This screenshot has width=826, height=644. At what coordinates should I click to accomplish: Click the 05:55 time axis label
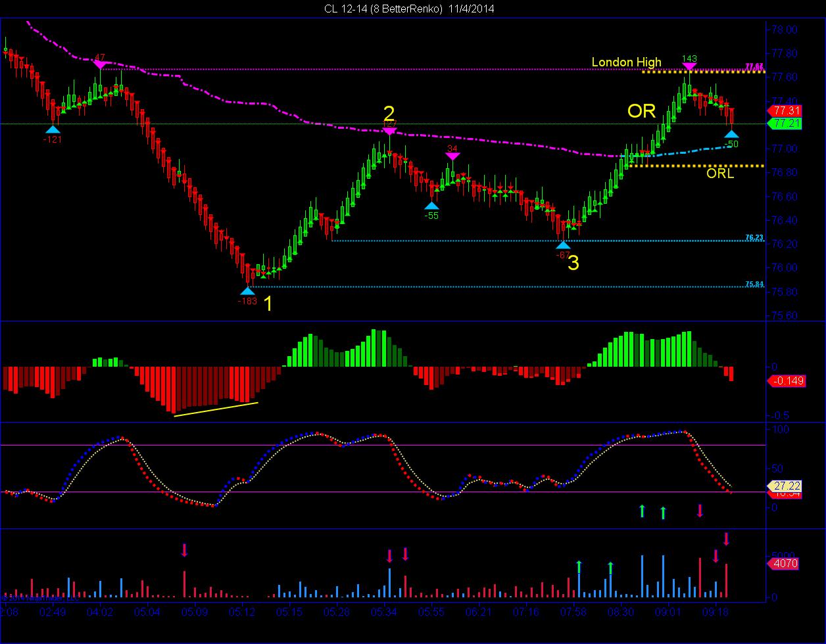point(431,612)
